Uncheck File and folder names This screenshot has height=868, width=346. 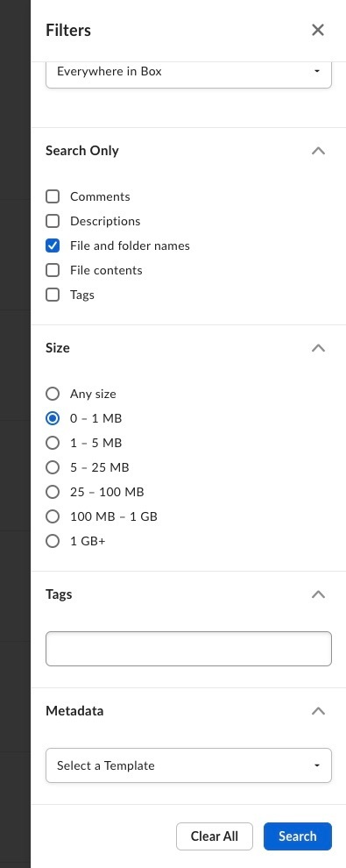pyautogui.click(x=53, y=245)
